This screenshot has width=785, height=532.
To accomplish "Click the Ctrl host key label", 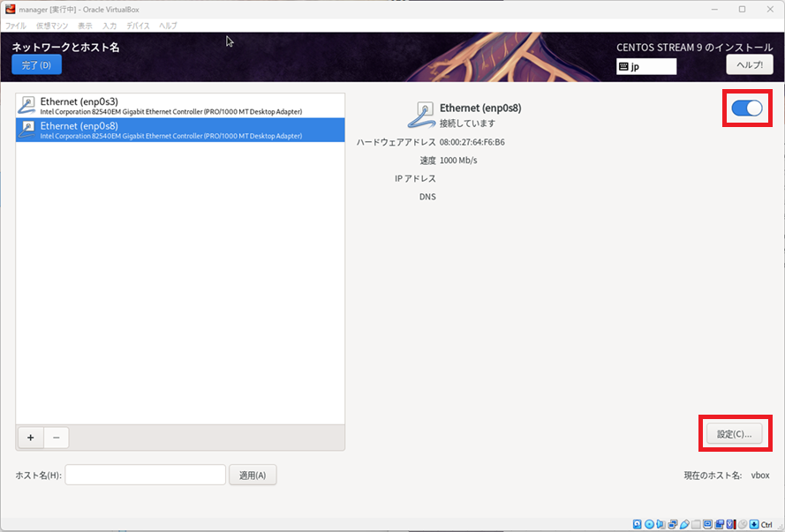I will 766,524.
